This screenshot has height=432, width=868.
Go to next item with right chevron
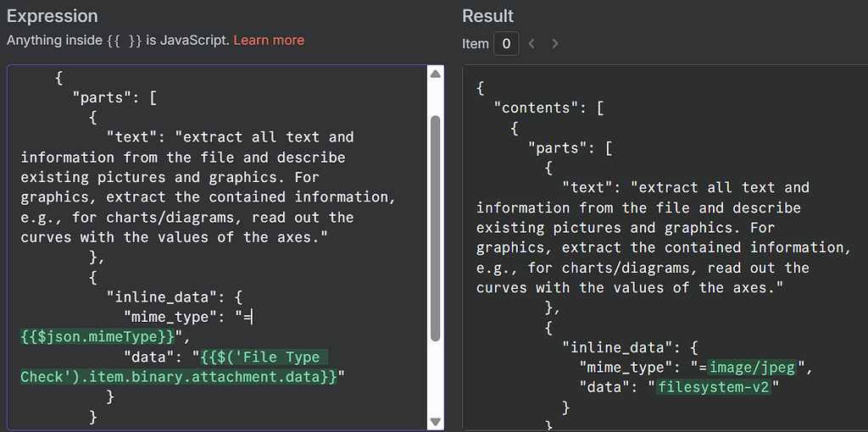point(555,44)
